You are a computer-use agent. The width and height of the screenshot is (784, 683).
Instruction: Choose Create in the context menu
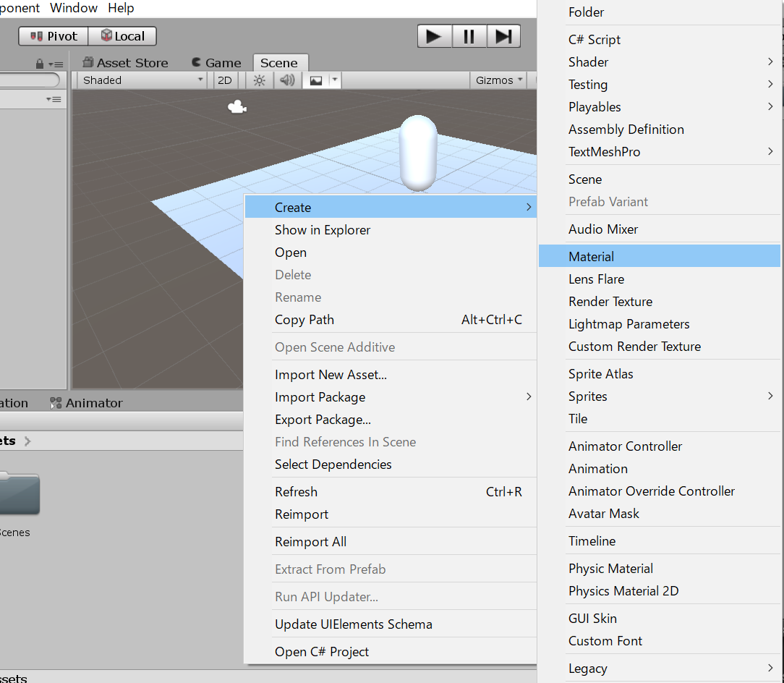click(391, 207)
